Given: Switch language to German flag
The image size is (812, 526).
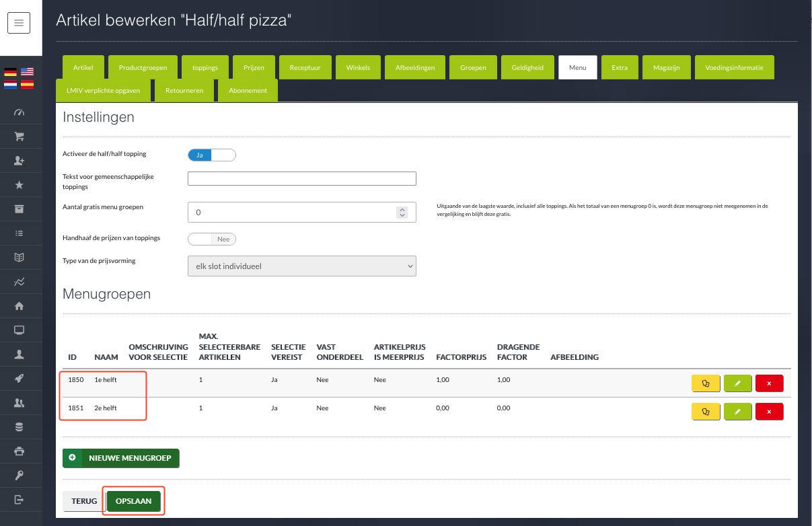Looking at the screenshot, I should point(11,72).
